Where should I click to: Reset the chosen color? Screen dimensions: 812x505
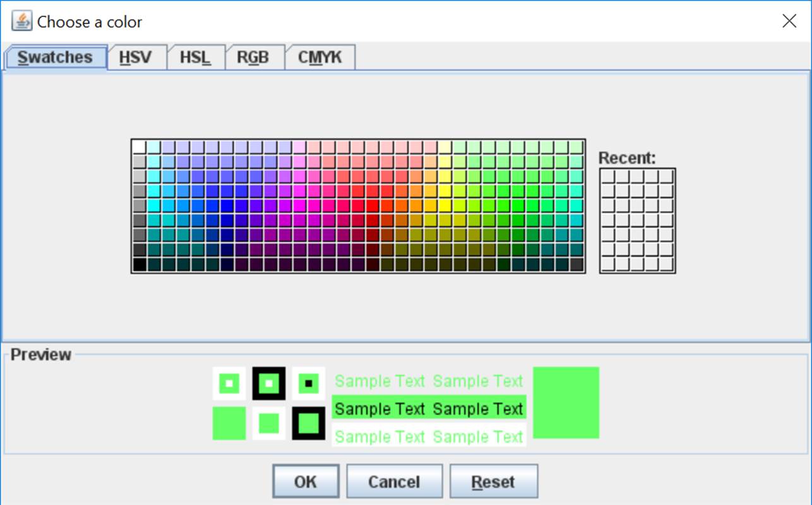click(493, 480)
